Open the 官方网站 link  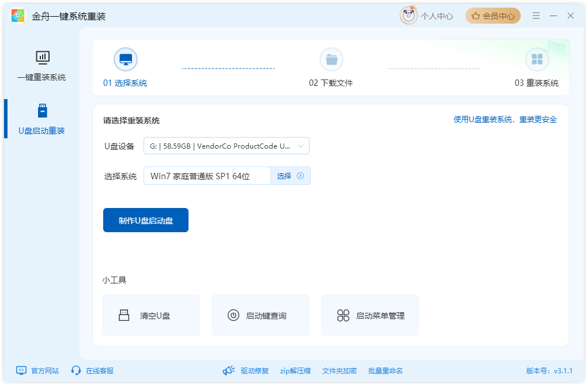tap(45, 370)
